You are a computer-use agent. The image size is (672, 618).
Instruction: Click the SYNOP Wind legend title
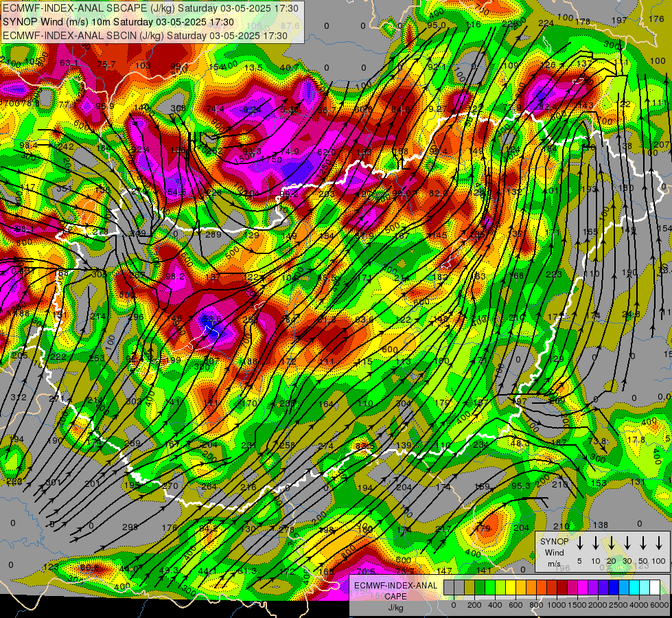(554, 547)
